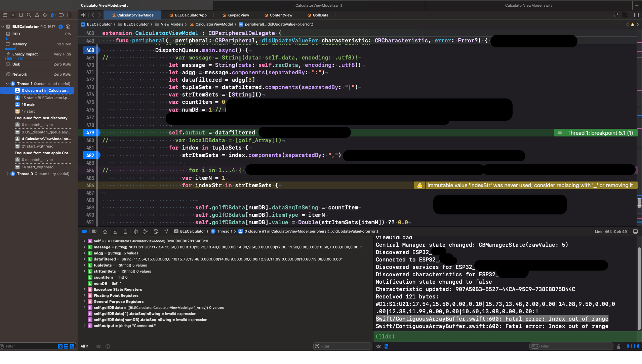Toggle breakpoints activation button in debug bar

pos(84,231)
